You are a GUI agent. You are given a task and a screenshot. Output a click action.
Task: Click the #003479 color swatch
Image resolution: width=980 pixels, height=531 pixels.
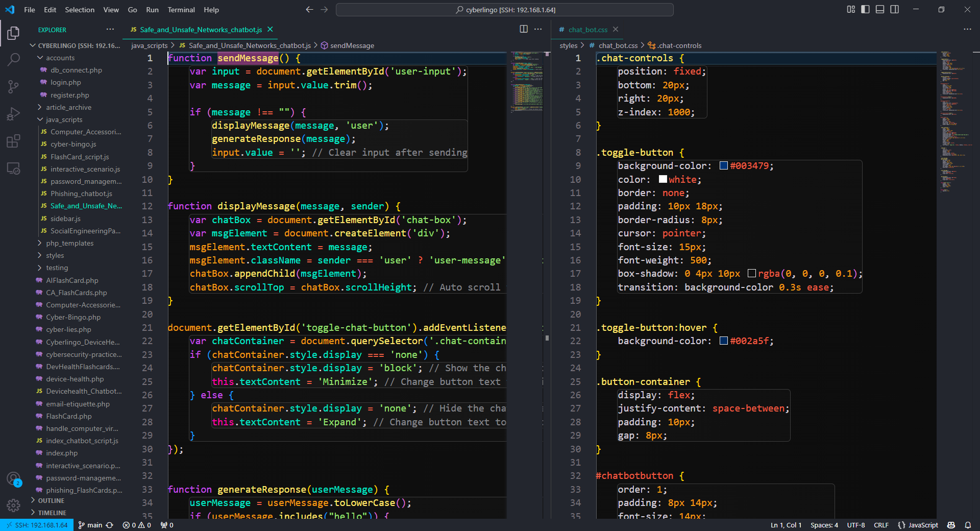click(x=724, y=165)
